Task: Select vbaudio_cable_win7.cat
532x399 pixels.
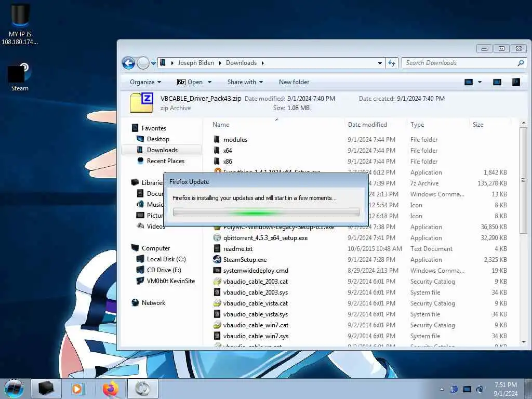Action: coord(256,325)
